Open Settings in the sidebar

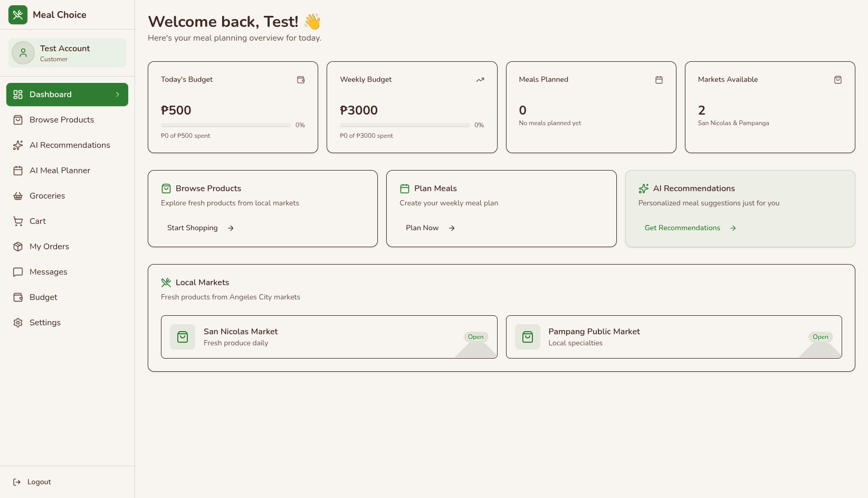(45, 323)
